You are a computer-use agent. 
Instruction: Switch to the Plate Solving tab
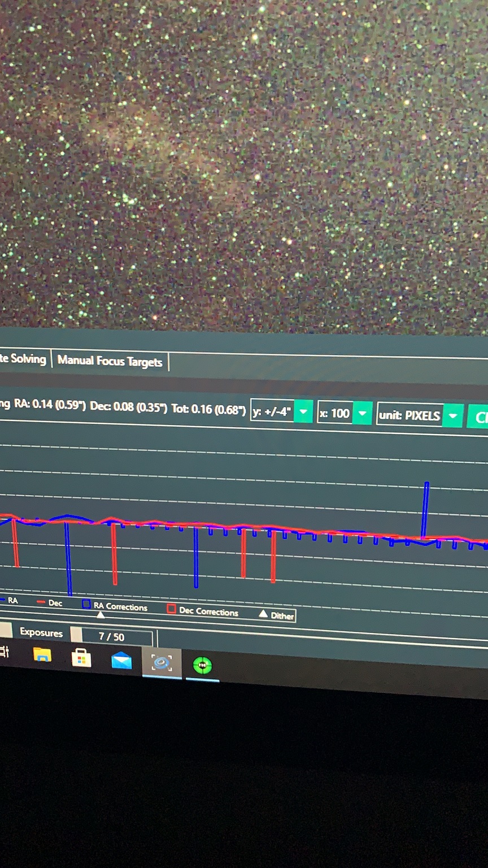23,359
